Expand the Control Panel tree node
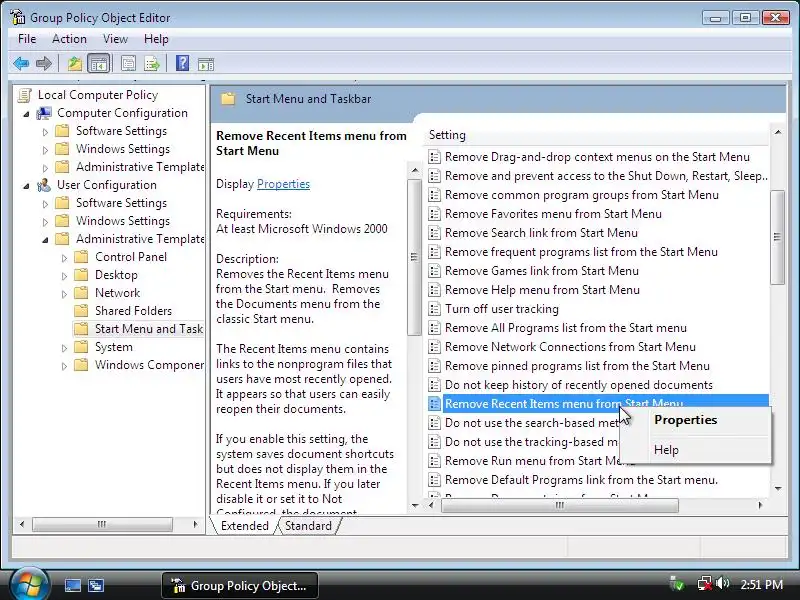The height and width of the screenshot is (600, 800). pyautogui.click(x=64, y=258)
